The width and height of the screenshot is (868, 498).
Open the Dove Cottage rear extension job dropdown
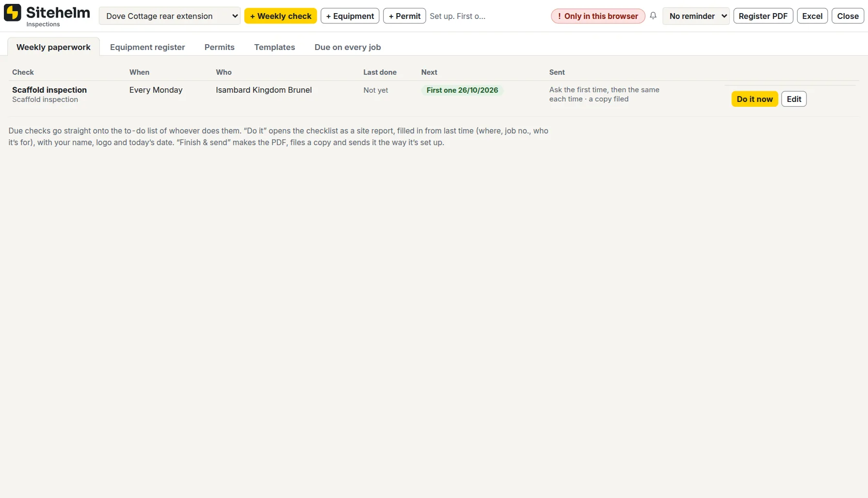point(170,16)
